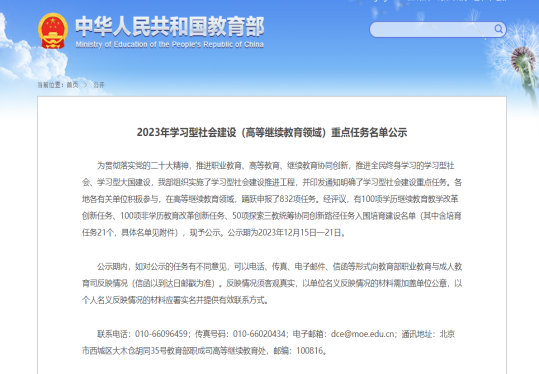539x374 pixels.
Task: Click the national emblem logo
Action: 53,31
